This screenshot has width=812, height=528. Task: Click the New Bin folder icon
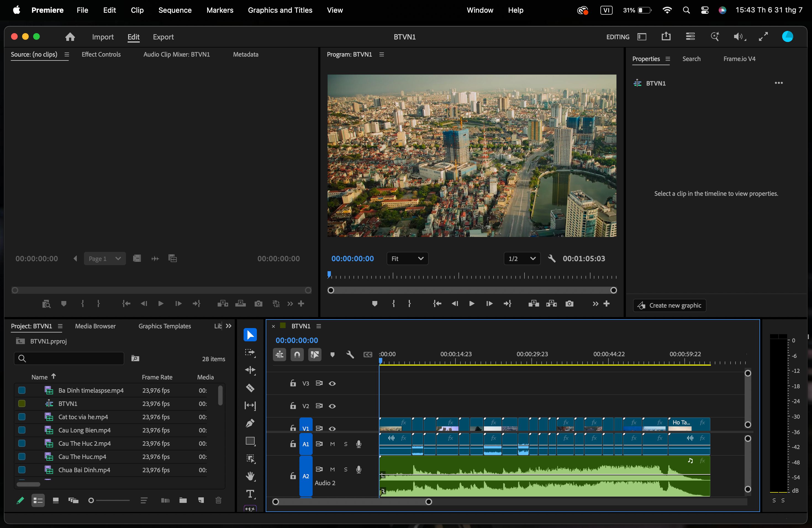(183, 500)
